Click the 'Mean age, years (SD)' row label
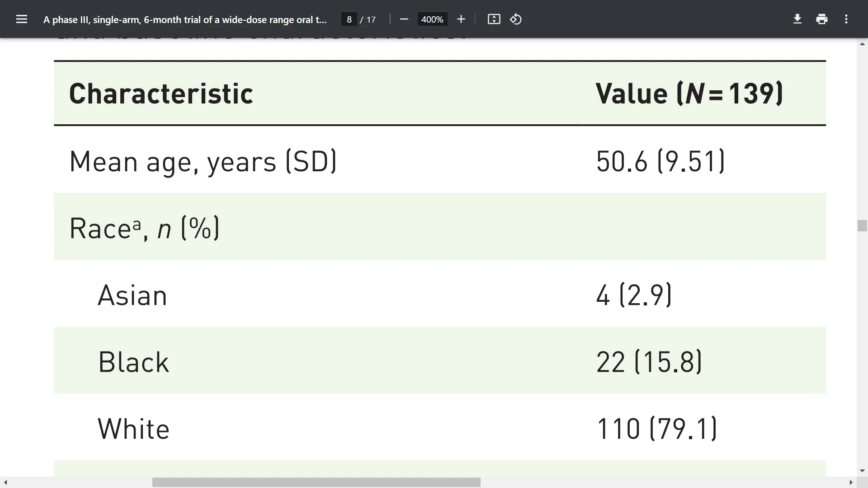Viewport: 868px width, 488px height. click(203, 161)
